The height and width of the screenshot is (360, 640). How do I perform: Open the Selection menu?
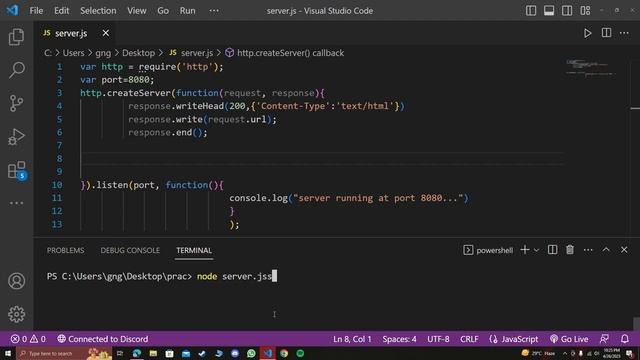click(x=98, y=11)
